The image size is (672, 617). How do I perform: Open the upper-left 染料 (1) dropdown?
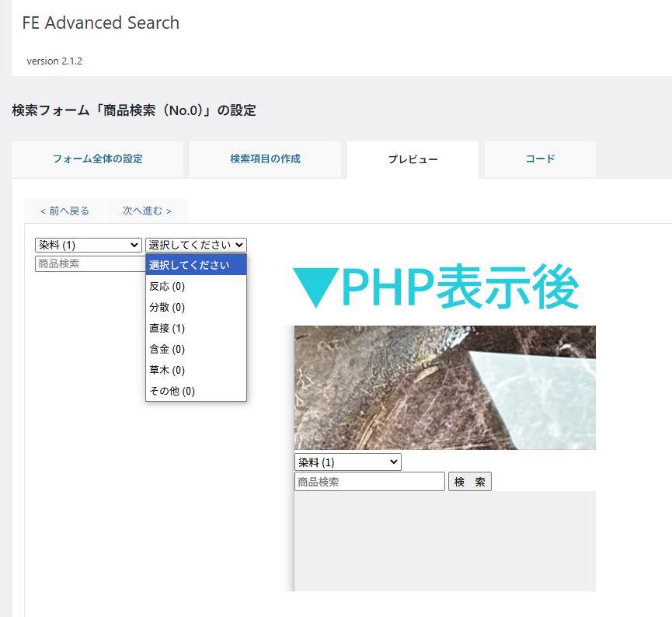coord(89,246)
